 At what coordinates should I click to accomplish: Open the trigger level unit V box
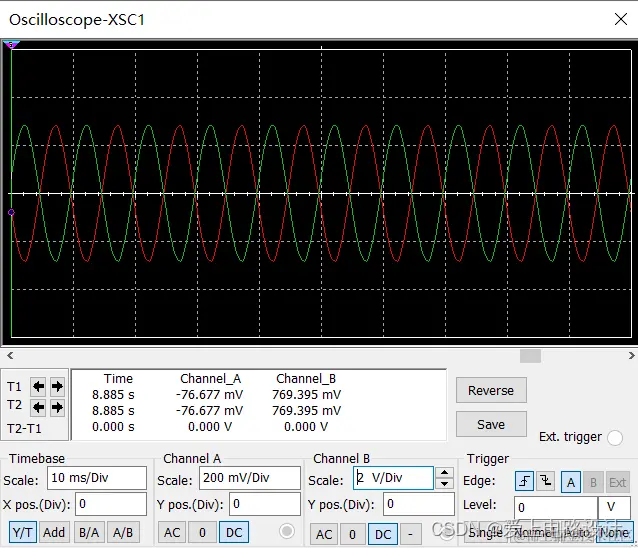[615, 507]
